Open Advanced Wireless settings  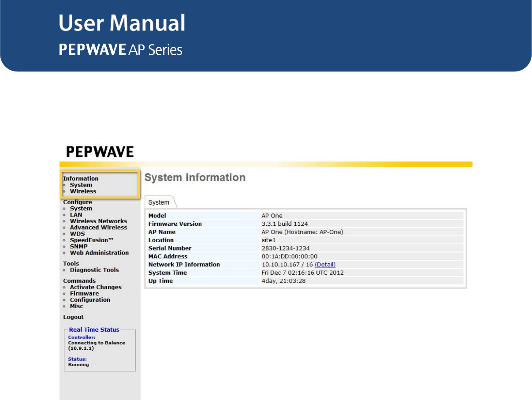tap(98, 228)
